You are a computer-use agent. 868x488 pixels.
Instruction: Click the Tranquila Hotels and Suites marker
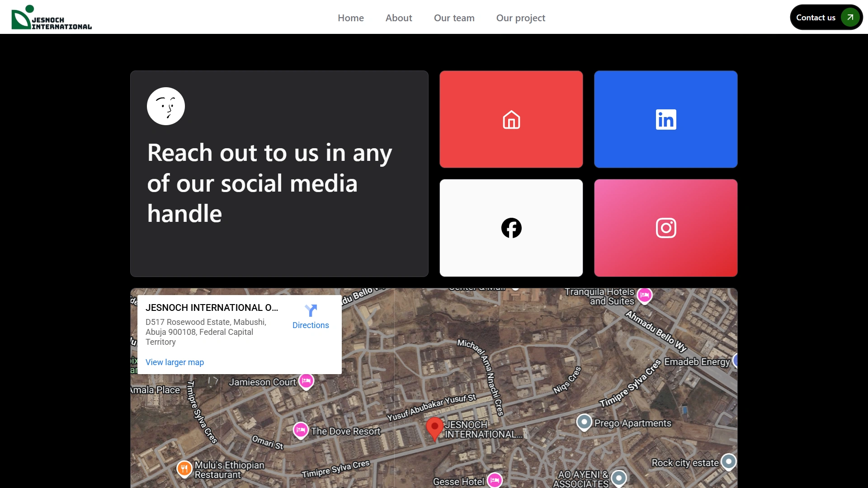[644, 295]
